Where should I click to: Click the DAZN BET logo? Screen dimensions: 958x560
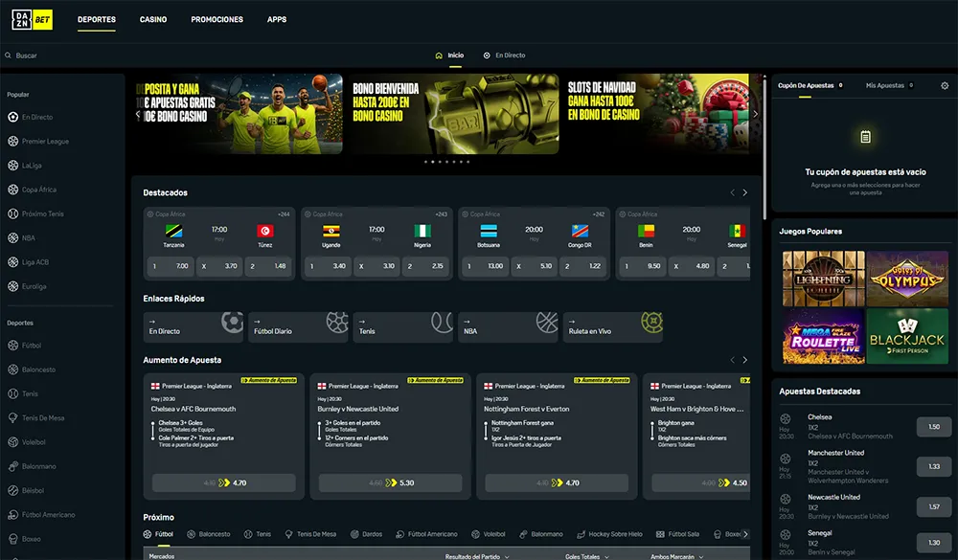point(32,19)
